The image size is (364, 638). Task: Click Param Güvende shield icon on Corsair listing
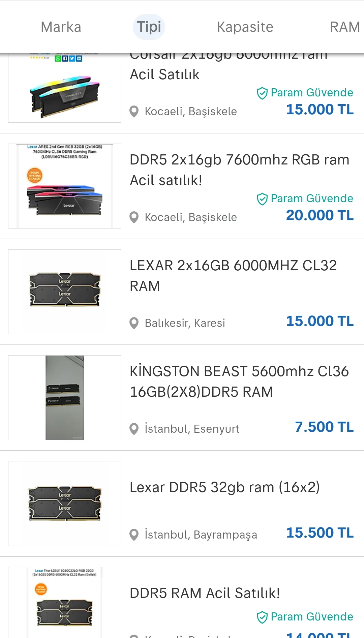pos(262,93)
